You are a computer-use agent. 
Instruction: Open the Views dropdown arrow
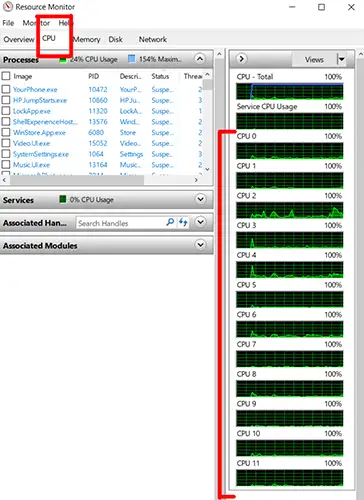point(342,59)
